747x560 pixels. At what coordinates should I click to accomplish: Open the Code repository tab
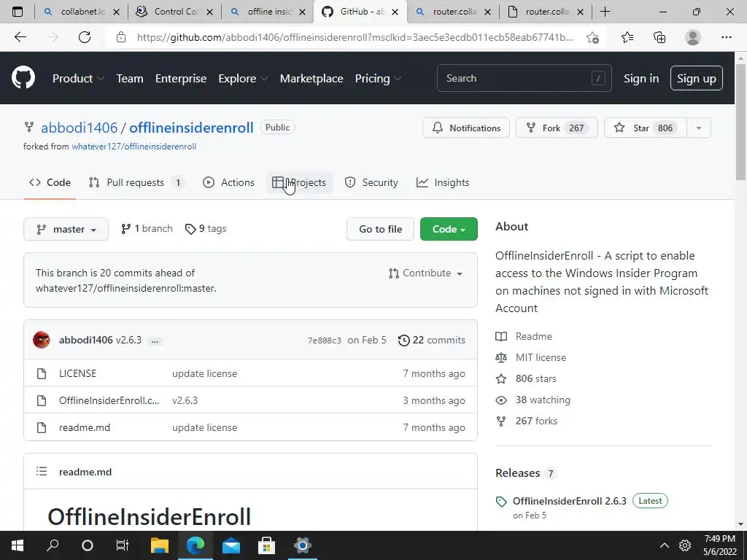(50, 182)
